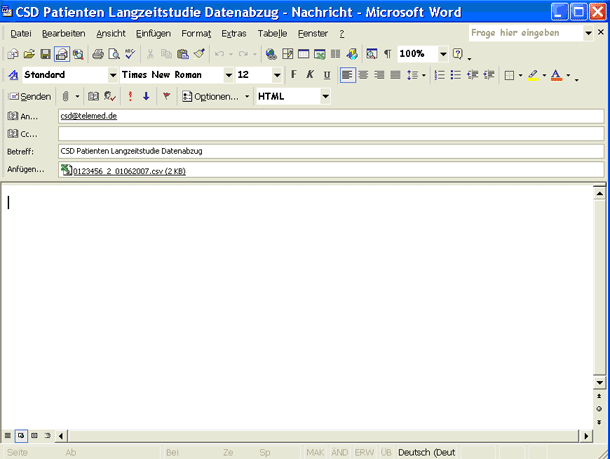
Task: Toggle the Document Map icon
Action: coord(372,54)
